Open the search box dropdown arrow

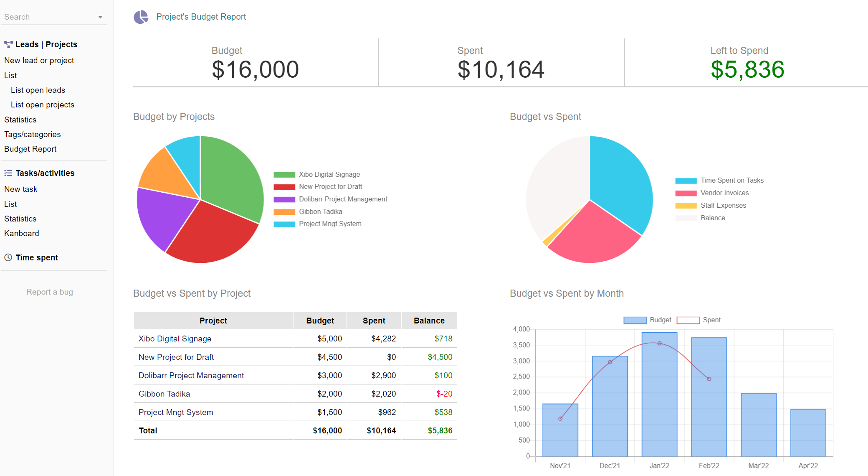pos(100,17)
